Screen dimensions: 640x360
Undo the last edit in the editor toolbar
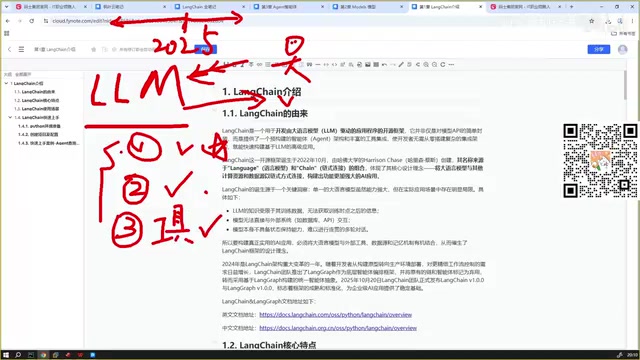[x=384, y=64]
